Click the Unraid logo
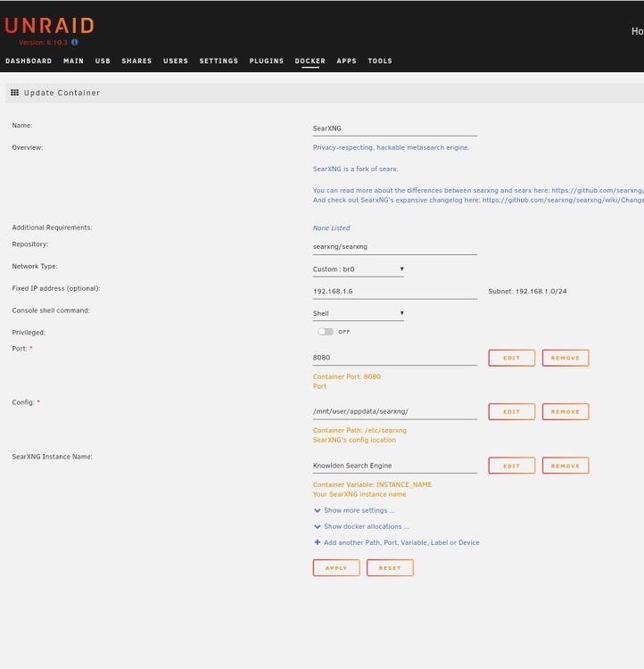644x669 pixels. pyautogui.click(x=50, y=26)
